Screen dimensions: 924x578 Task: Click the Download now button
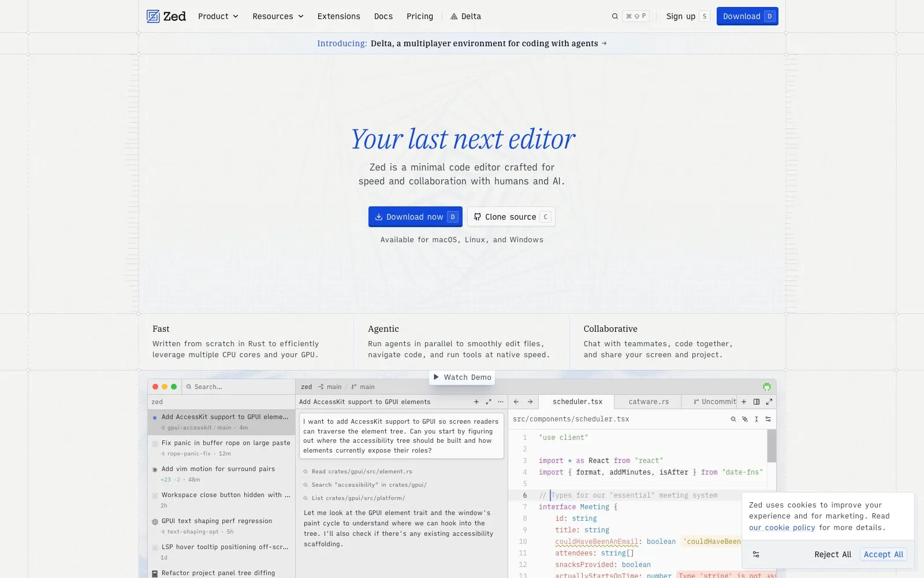(415, 217)
